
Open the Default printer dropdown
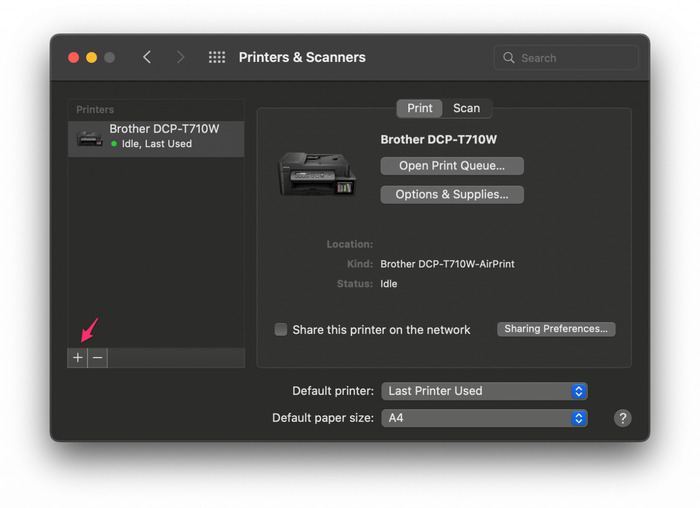[484, 391]
